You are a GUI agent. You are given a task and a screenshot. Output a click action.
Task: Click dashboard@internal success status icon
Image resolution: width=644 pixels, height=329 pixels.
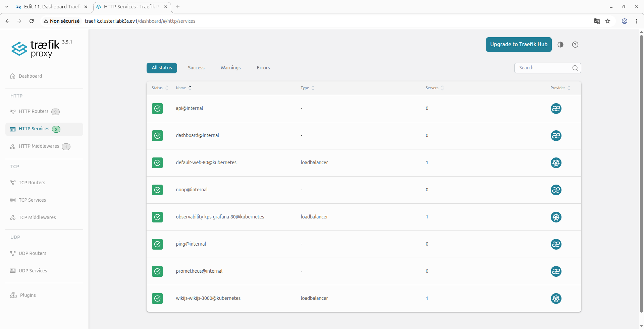pos(157,136)
